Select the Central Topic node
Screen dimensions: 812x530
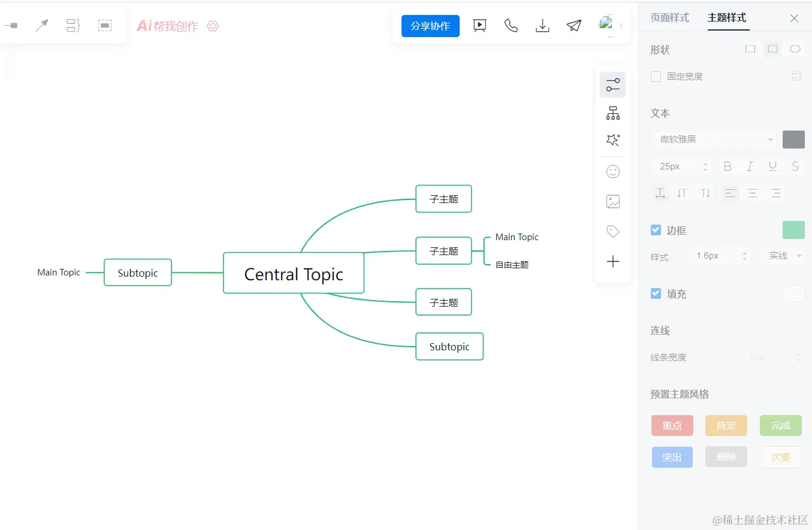[294, 273]
